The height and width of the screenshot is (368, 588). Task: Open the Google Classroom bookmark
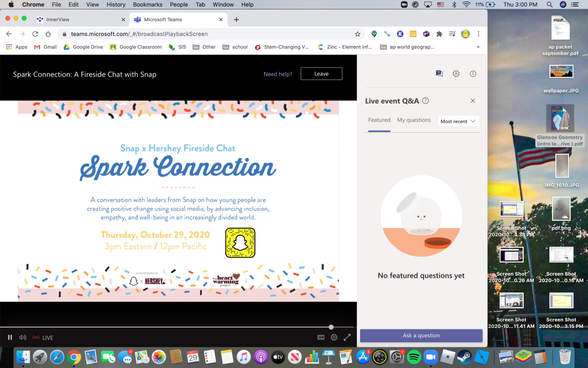pyautogui.click(x=136, y=47)
